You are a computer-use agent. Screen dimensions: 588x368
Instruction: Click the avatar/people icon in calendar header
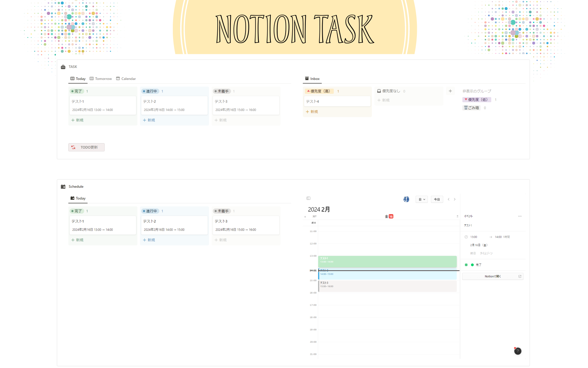coord(406,199)
